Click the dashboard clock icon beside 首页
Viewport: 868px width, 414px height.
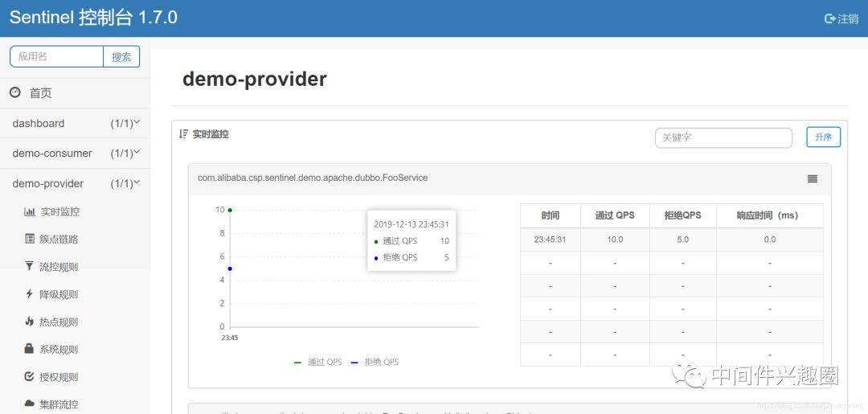tap(15, 92)
